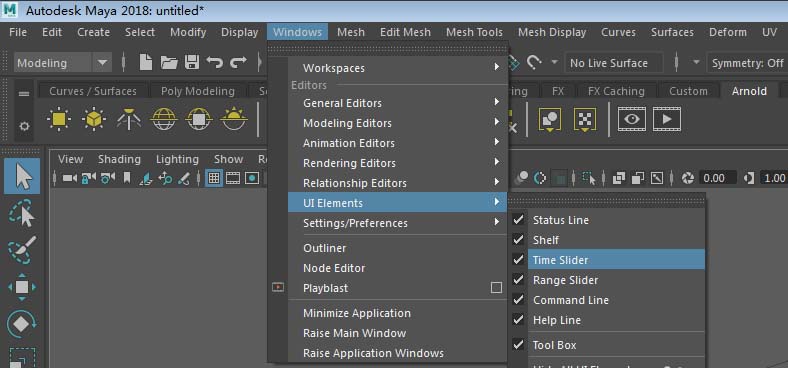This screenshot has width=788, height=368.
Task: Expand the General Editors submenu
Action: point(398,103)
